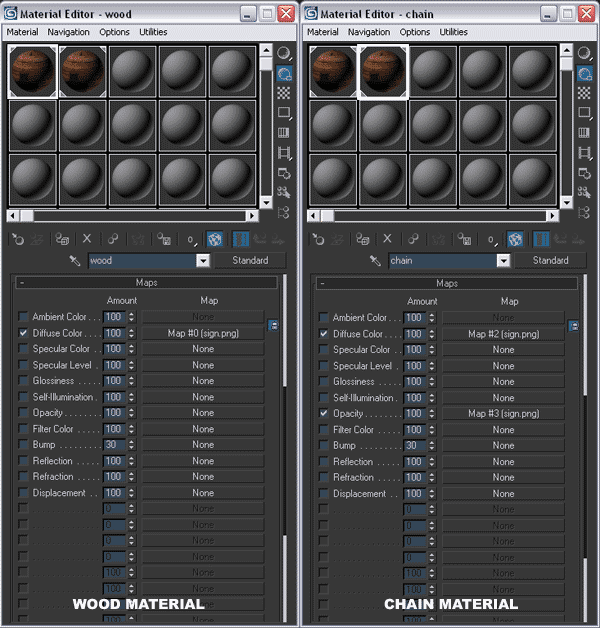600x628 pixels.
Task: Toggle Backlight icon in chain editor
Action: [x=584, y=74]
